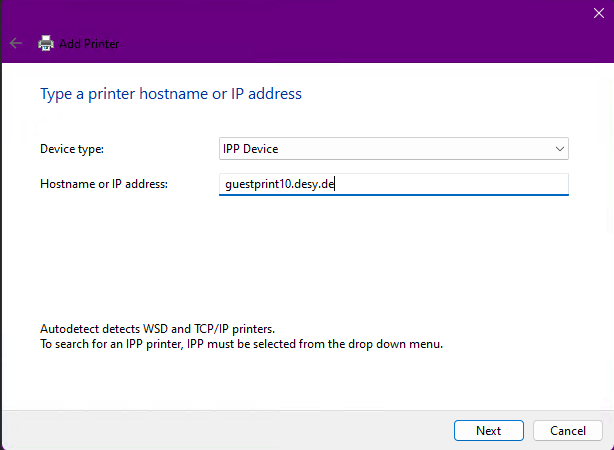Open the Device type combo box

point(393,149)
